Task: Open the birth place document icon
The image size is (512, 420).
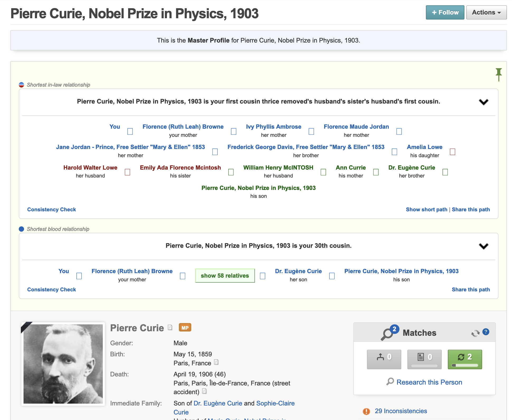Action: pyautogui.click(x=216, y=362)
